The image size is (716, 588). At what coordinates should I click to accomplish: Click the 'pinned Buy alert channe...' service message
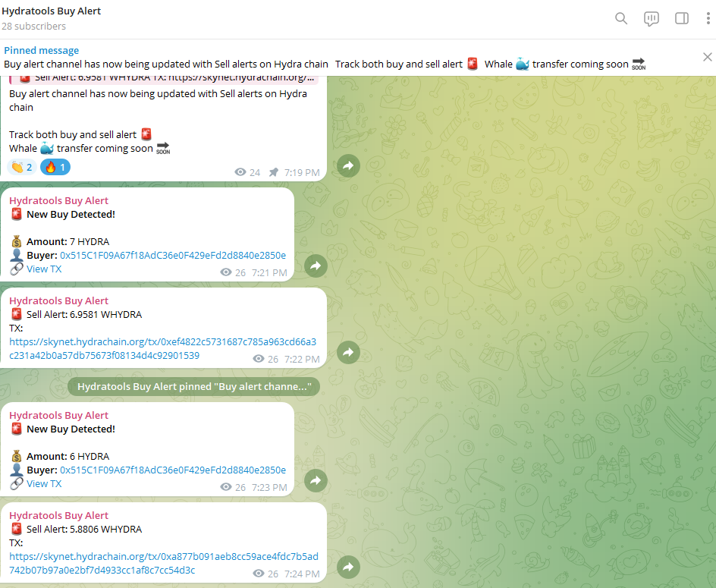point(193,386)
